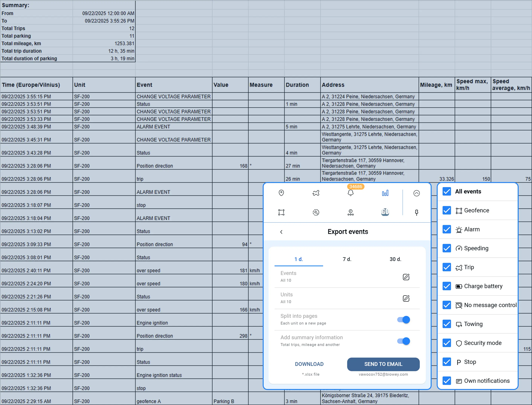This screenshot has width=532, height=405.
Task: Go back from Export events screen
Action: (281, 232)
